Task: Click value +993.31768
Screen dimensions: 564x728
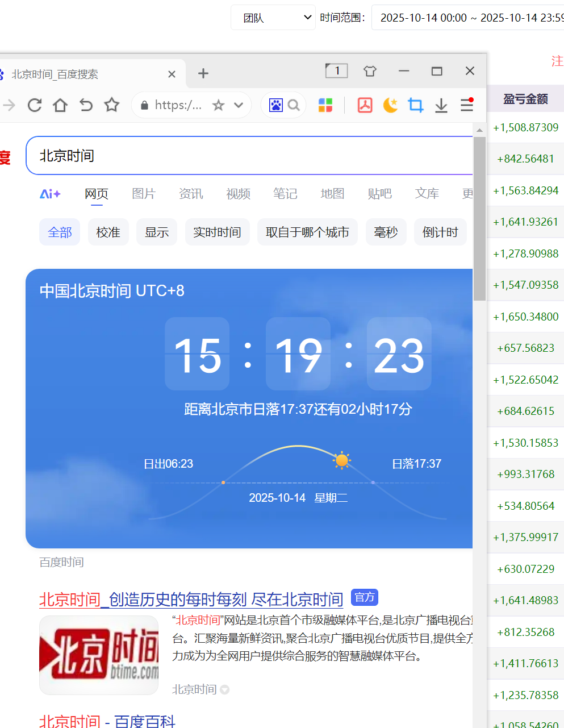Action: click(x=525, y=474)
